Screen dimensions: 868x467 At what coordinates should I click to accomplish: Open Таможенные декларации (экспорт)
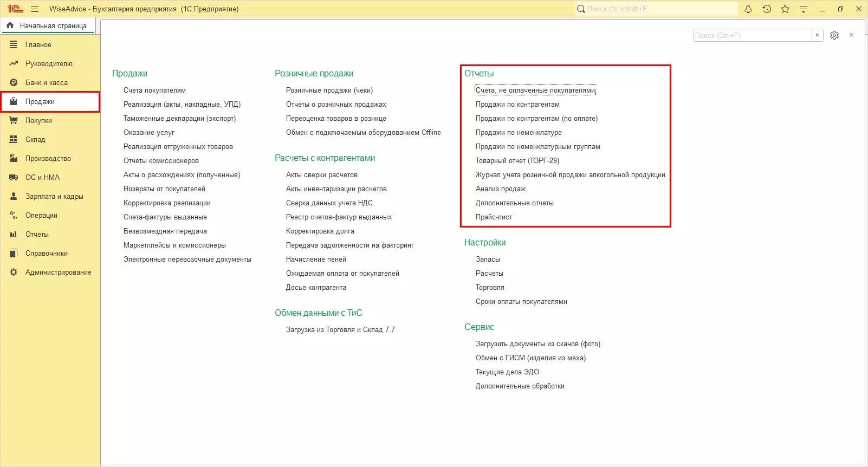coord(179,118)
